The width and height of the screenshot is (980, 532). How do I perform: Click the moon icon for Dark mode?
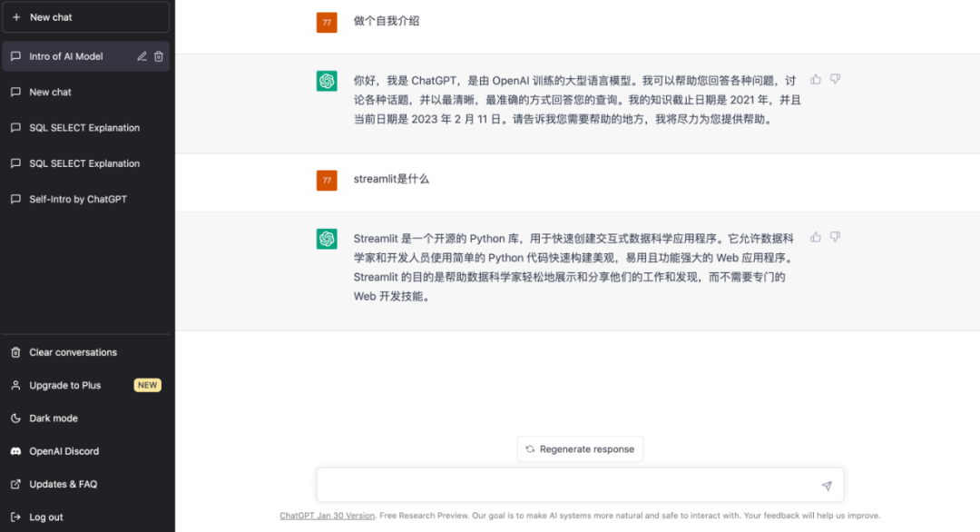click(15, 419)
